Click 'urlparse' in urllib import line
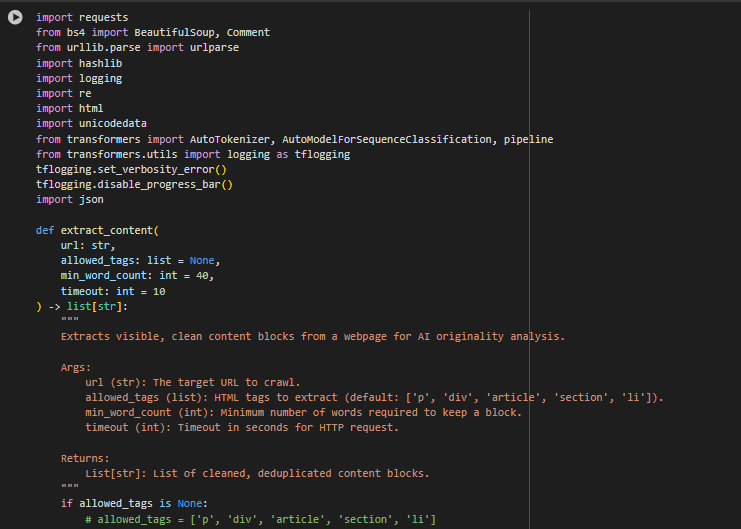 coord(215,48)
